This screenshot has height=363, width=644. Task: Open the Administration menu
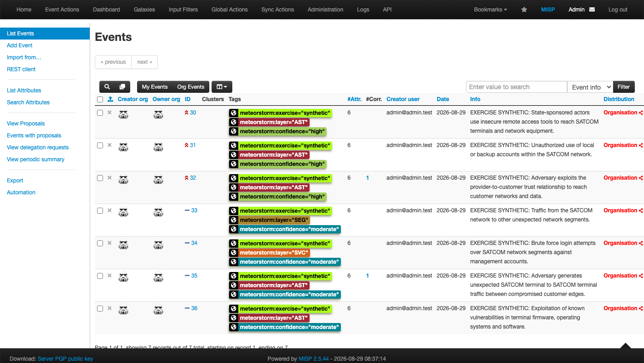coord(325,10)
